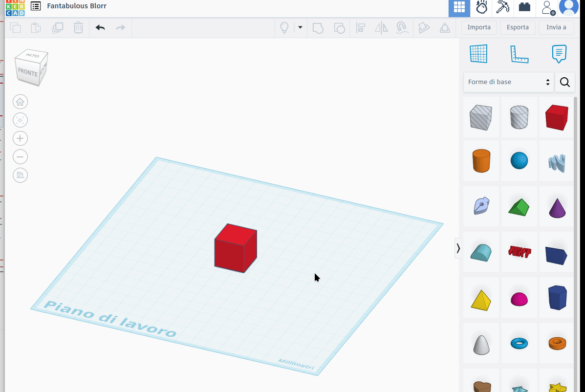Pick the blue torus shape

point(519,343)
